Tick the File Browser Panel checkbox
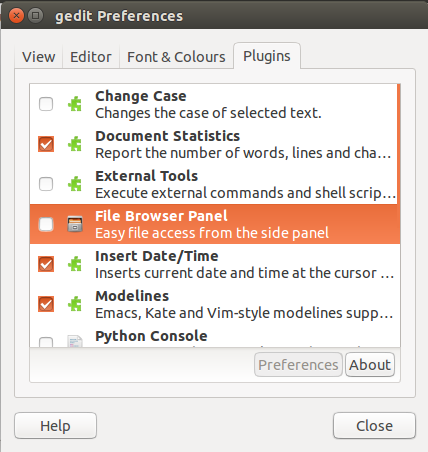Image resolution: width=428 pixels, height=452 pixels. [46, 224]
